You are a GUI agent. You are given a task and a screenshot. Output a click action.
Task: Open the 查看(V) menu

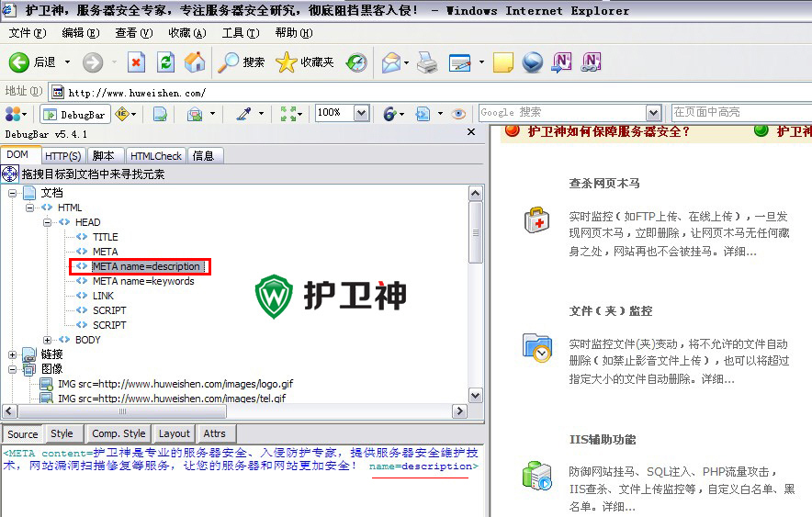click(133, 33)
